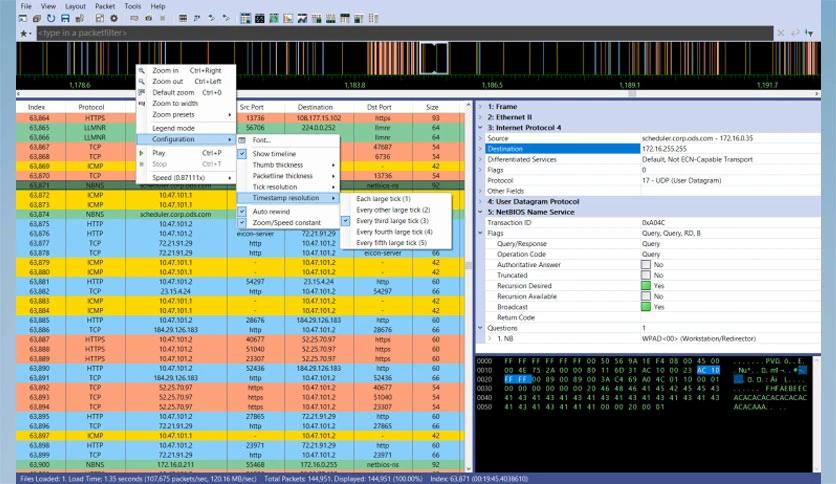This screenshot has height=484, width=836.
Task: Click the first table-view icon with blue header
Action: point(245,19)
